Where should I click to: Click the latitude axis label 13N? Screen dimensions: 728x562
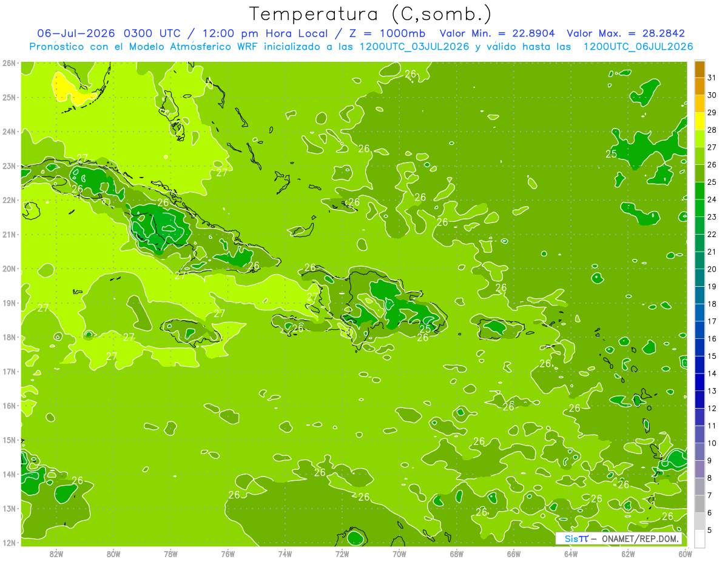(x=9, y=508)
